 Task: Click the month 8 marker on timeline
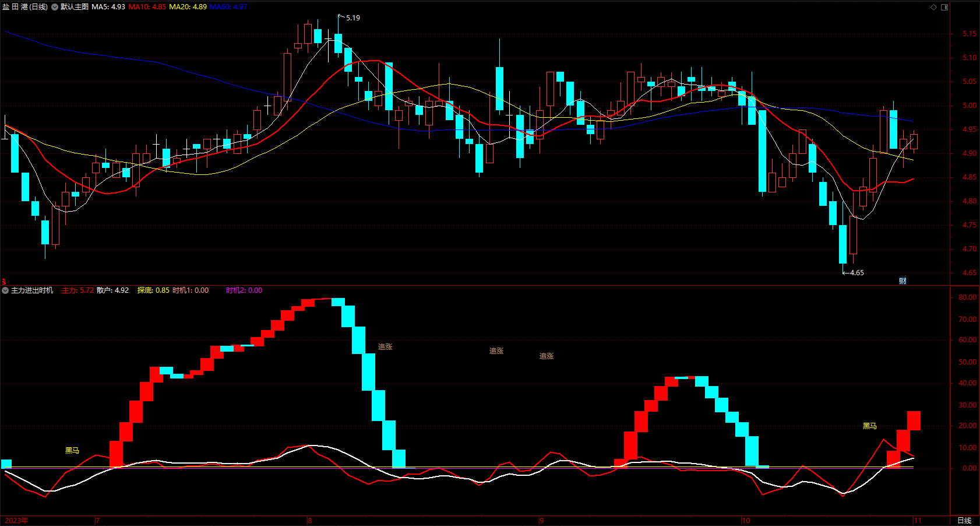click(310, 521)
